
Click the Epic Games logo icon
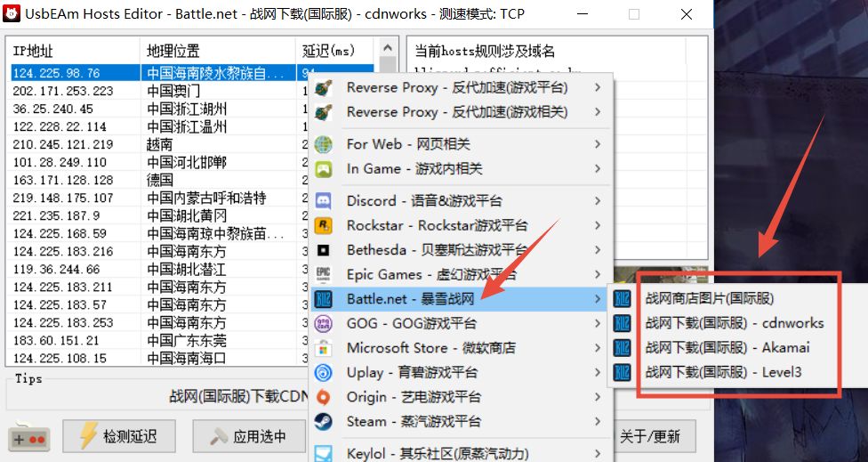(324, 275)
